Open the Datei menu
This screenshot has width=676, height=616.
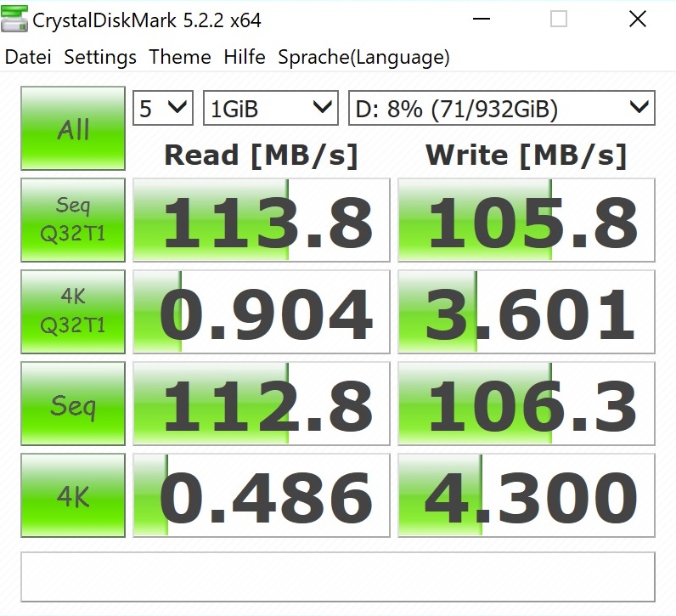point(28,58)
